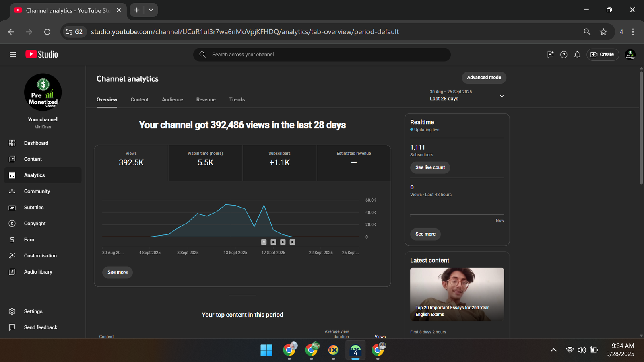This screenshot has width=644, height=362.
Task: Open the browser tab list dropdown
Action: 151,10
